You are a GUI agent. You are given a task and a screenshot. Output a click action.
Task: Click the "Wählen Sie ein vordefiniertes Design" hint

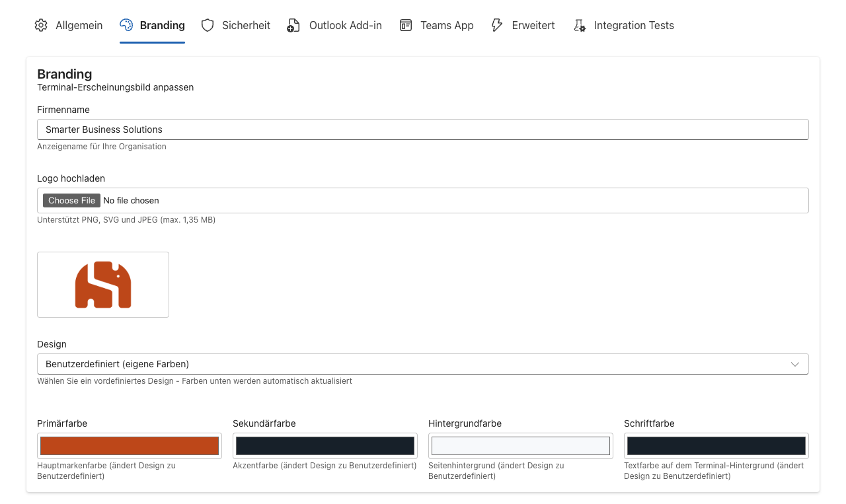[x=194, y=381]
